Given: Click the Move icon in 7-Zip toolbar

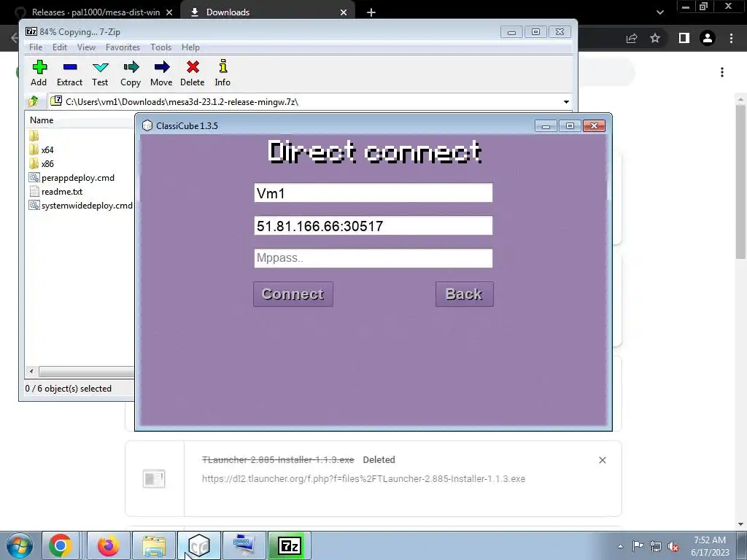Looking at the screenshot, I should tap(161, 73).
